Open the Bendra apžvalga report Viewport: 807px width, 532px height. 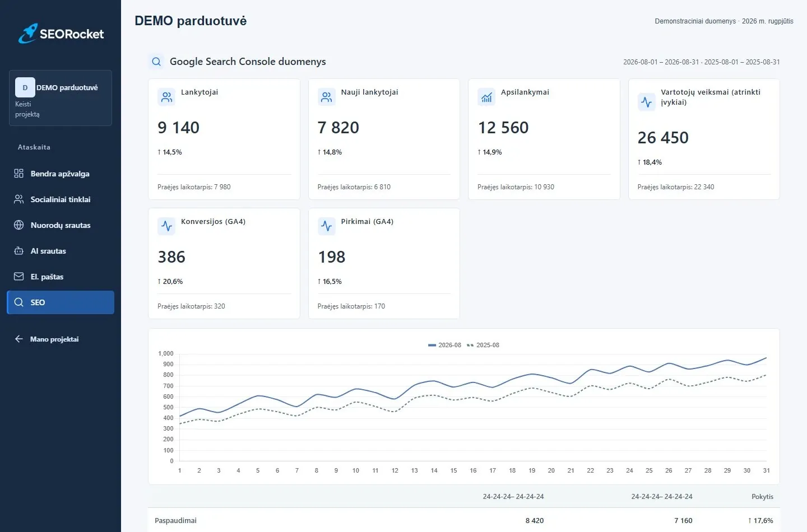(x=61, y=174)
